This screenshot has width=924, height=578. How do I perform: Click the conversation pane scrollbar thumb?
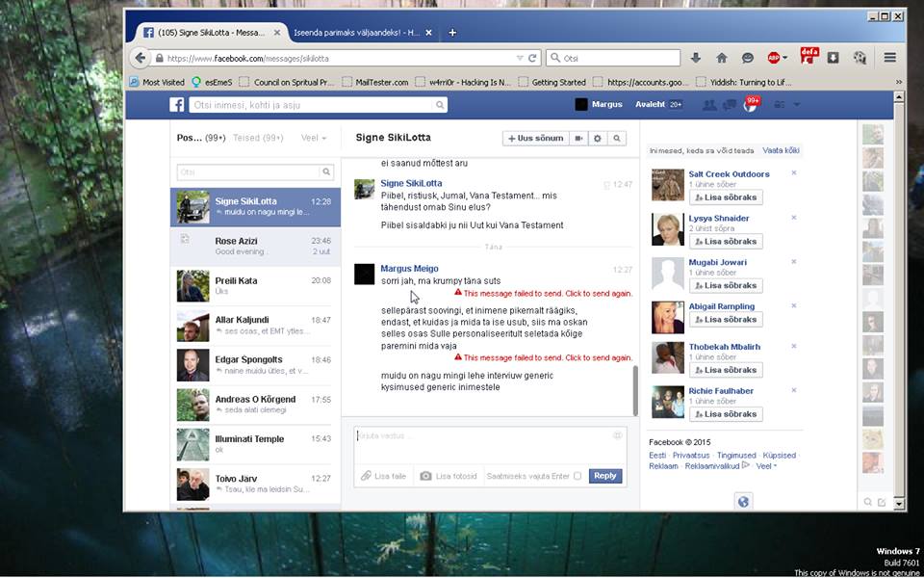click(635, 390)
